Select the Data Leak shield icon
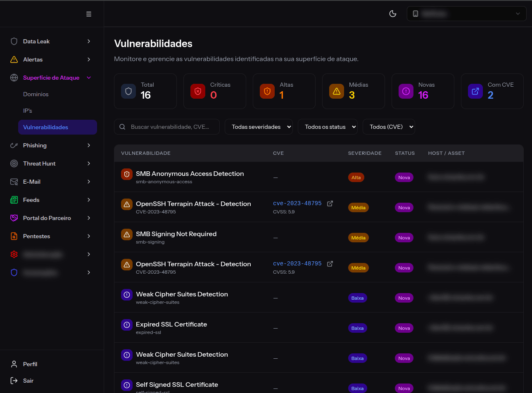The image size is (532, 393). [14, 41]
